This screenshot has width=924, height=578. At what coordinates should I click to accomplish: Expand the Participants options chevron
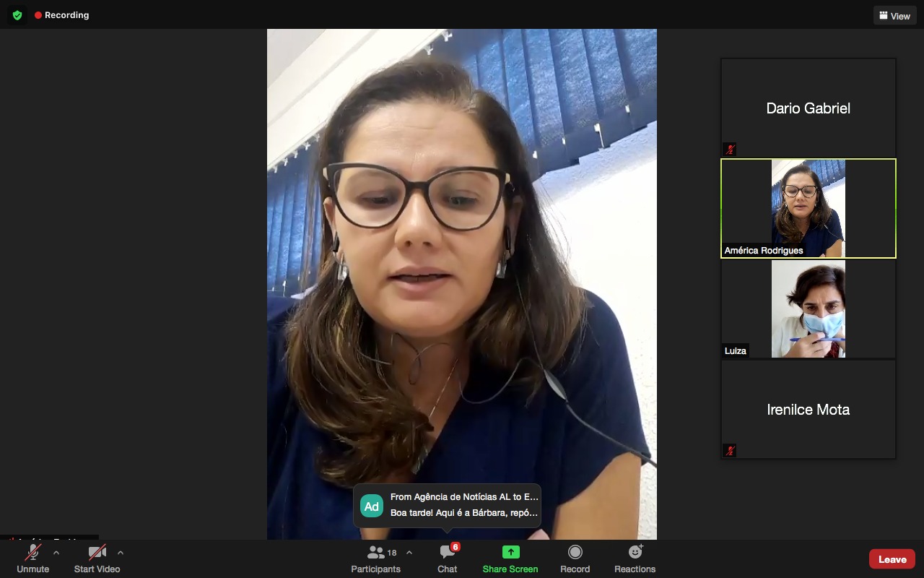pos(409,553)
